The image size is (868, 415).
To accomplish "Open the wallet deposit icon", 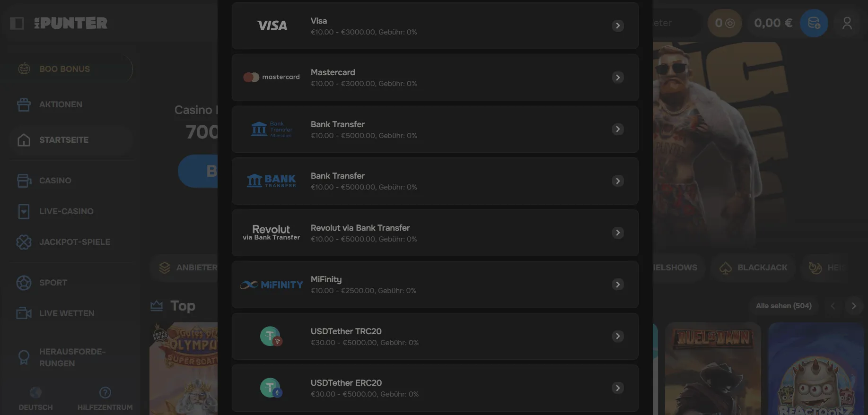I will [x=814, y=23].
